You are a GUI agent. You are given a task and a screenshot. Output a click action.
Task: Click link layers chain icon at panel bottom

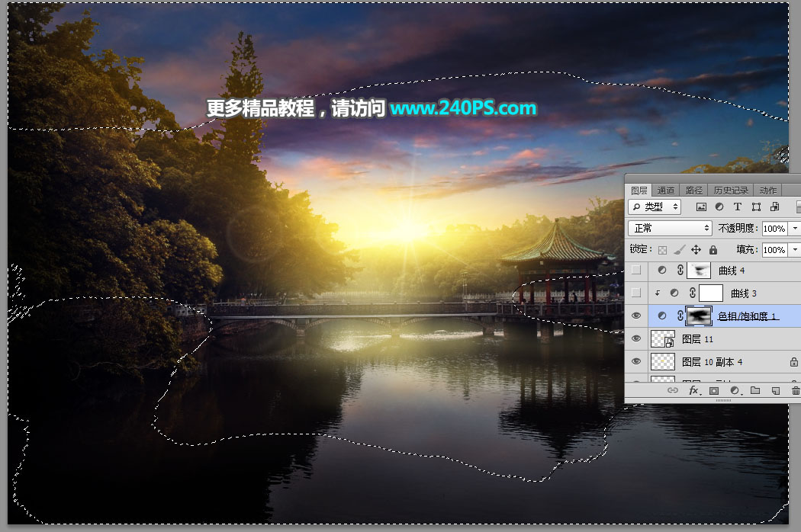click(673, 390)
